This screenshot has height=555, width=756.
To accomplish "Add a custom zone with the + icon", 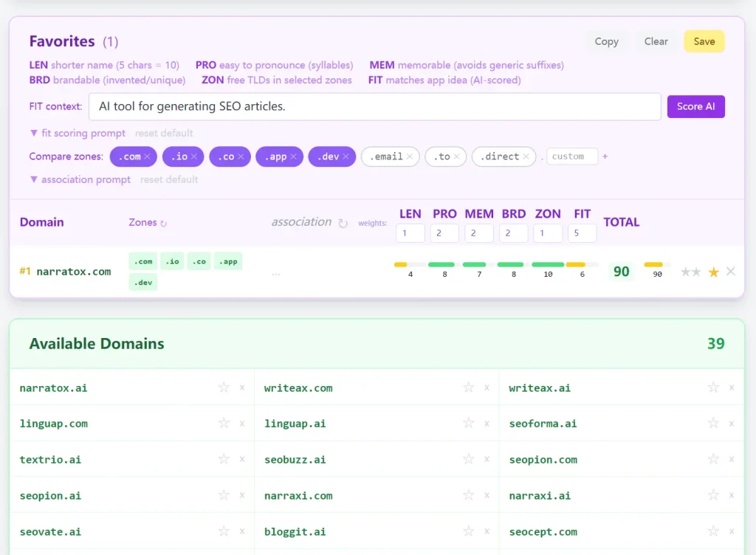I will (605, 156).
